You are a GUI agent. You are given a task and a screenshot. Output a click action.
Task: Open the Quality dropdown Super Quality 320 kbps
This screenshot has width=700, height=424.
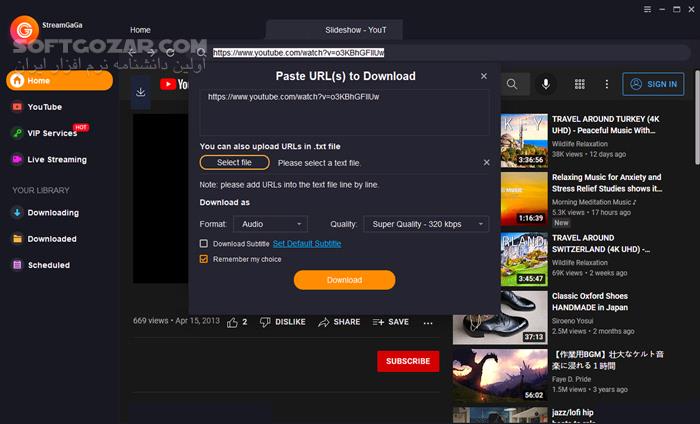(426, 224)
